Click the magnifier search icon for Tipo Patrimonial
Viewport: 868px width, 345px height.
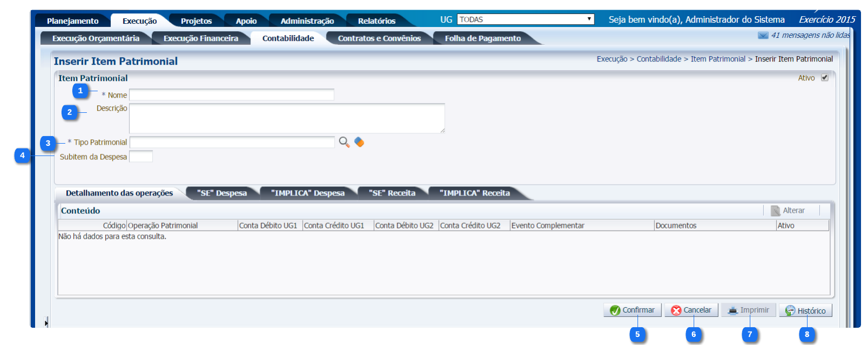pyautogui.click(x=344, y=142)
